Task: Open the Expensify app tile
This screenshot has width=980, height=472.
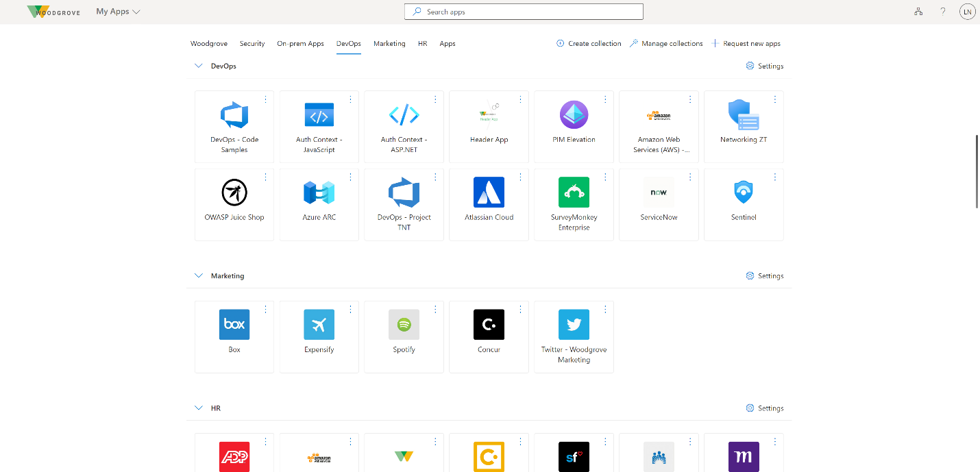Action: coord(319,336)
